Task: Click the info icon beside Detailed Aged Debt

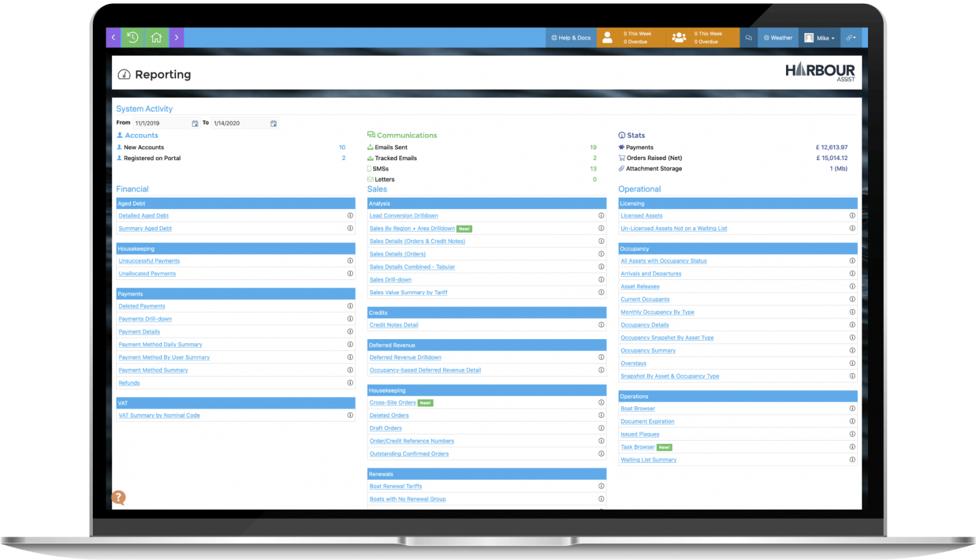Action: click(350, 215)
